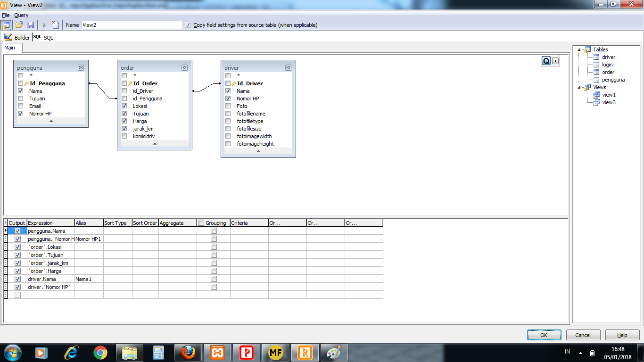Run the query with green play icon
Image resolution: width=644 pixels, height=362 pixels.
(x=44, y=25)
